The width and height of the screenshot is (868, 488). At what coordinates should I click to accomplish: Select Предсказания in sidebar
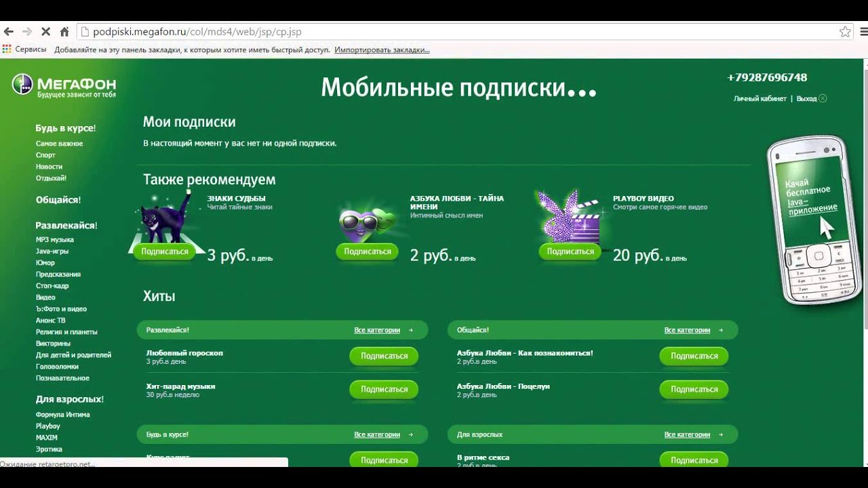pos(58,274)
